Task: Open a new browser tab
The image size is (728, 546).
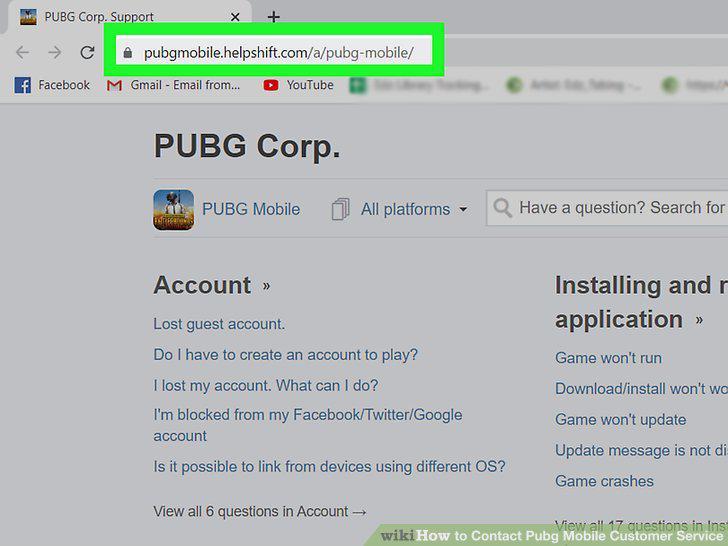Action: (x=273, y=17)
